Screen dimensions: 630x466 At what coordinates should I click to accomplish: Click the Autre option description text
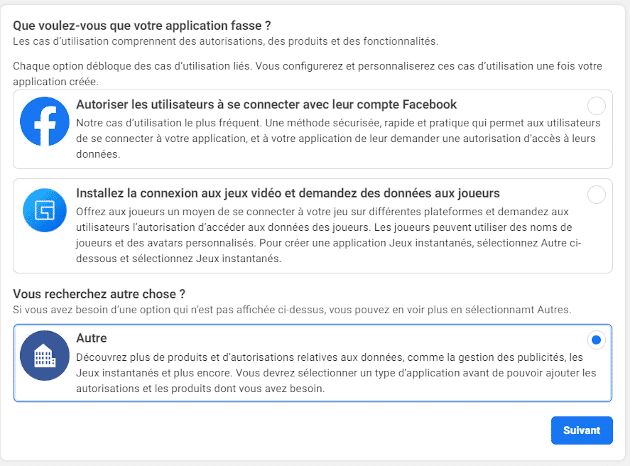(320, 372)
